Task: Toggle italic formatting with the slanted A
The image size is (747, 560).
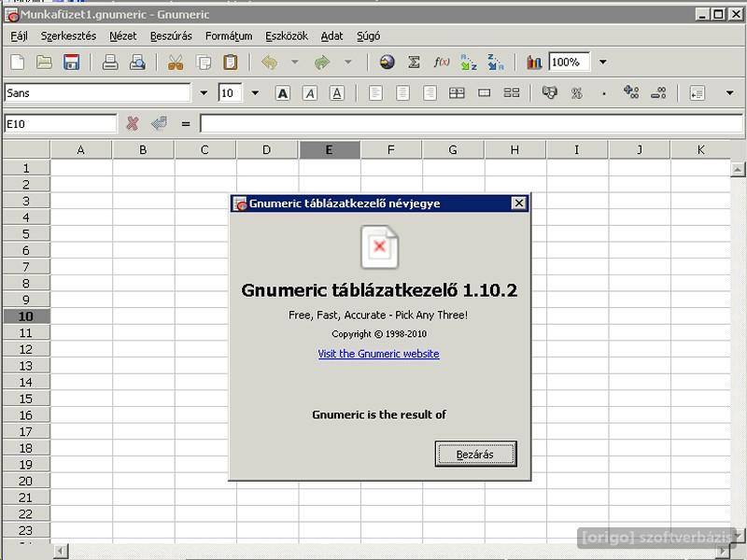Action: click(310, 93)
